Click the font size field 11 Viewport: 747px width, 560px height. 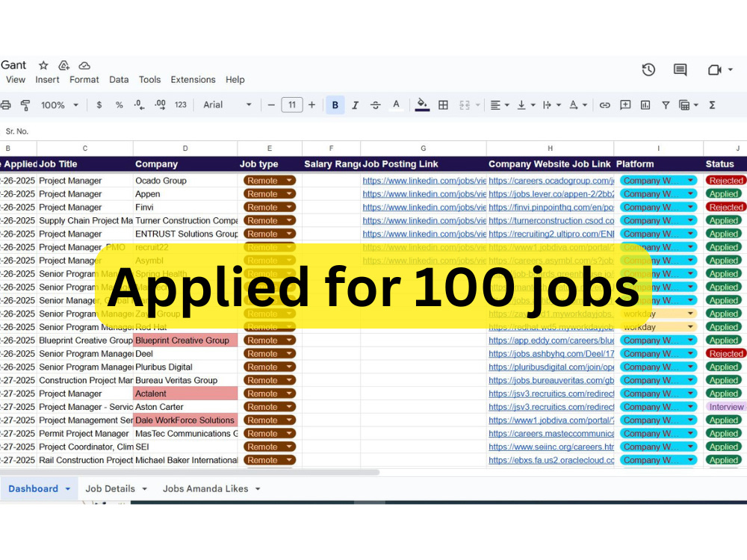[x=292, y=105]
